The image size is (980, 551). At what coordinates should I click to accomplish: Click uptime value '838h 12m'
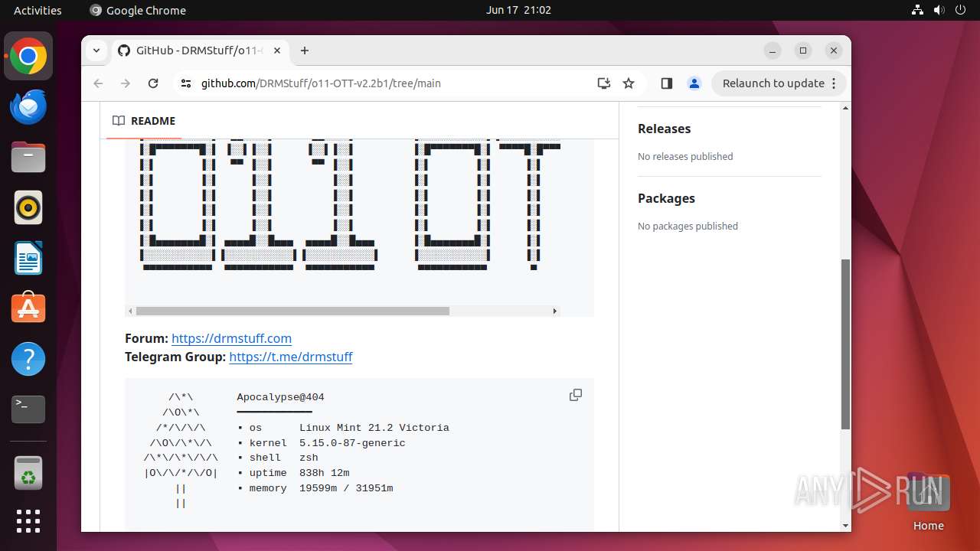[325, 473]
